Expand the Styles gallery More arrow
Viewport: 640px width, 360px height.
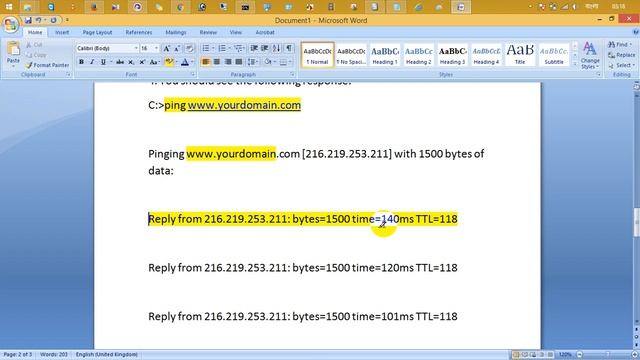(x=575, y=64)
